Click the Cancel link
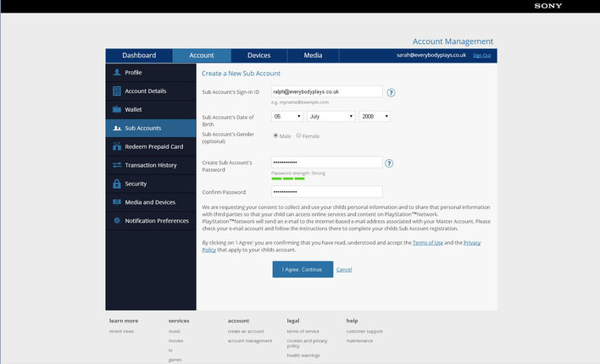Image resolution: width=600 pixels, height=364 pixels. pos(344,269)
